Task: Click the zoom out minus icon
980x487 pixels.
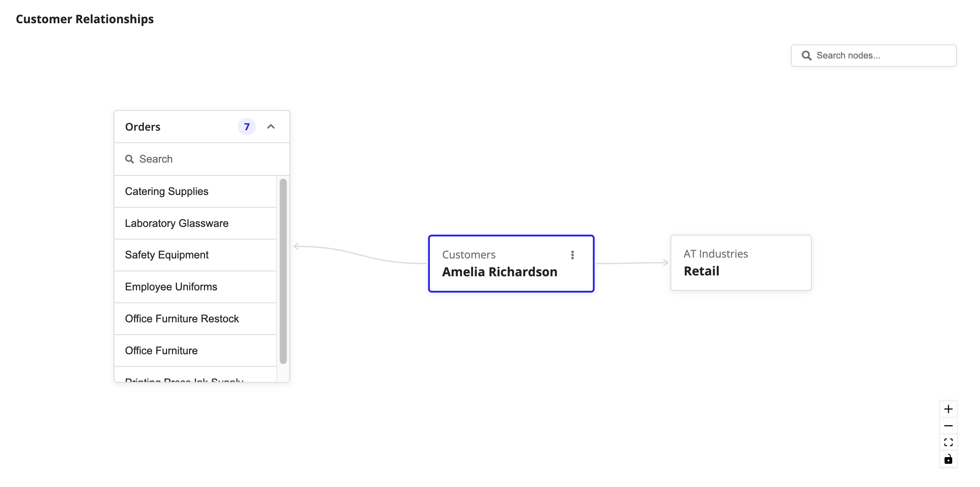Action: click(x=948, y=426)
